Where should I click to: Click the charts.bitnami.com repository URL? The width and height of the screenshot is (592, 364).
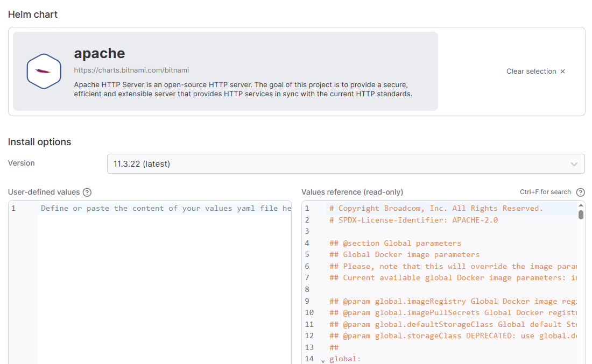pos(131,70)
